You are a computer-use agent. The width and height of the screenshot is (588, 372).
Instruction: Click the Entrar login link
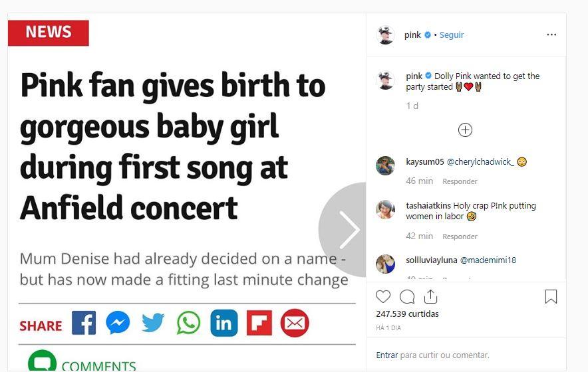coord(386,355)
